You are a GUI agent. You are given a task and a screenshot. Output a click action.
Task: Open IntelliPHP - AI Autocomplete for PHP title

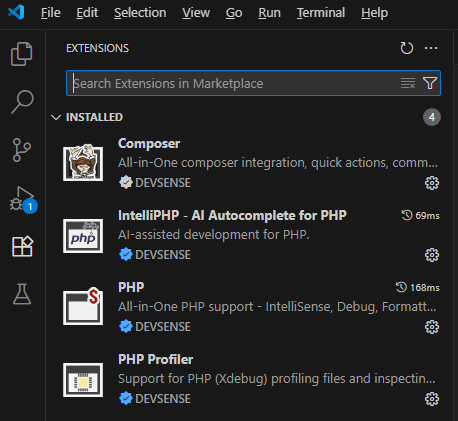[232, 215]
